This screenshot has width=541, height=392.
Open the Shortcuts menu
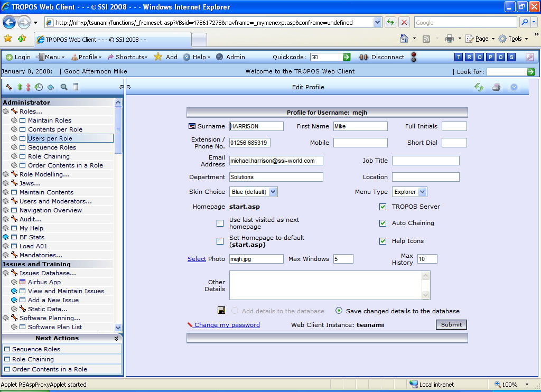129,57
